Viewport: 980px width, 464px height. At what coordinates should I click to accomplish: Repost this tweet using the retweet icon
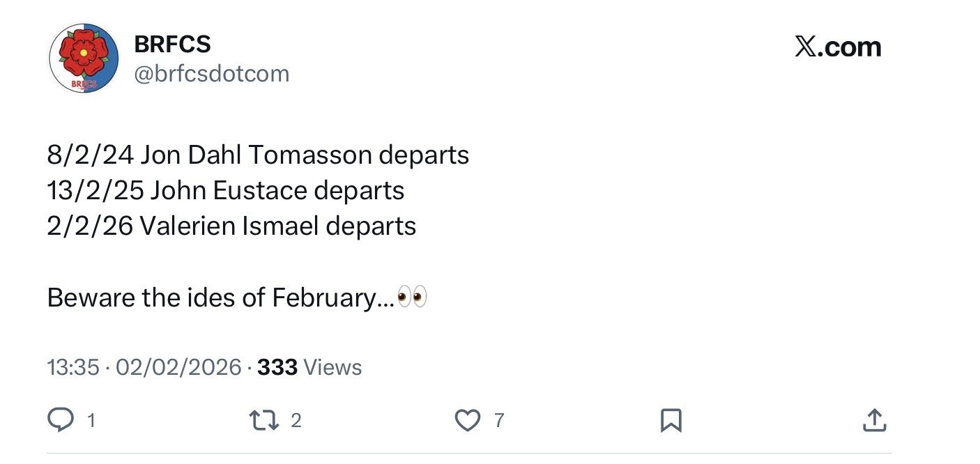click(261, 420)
